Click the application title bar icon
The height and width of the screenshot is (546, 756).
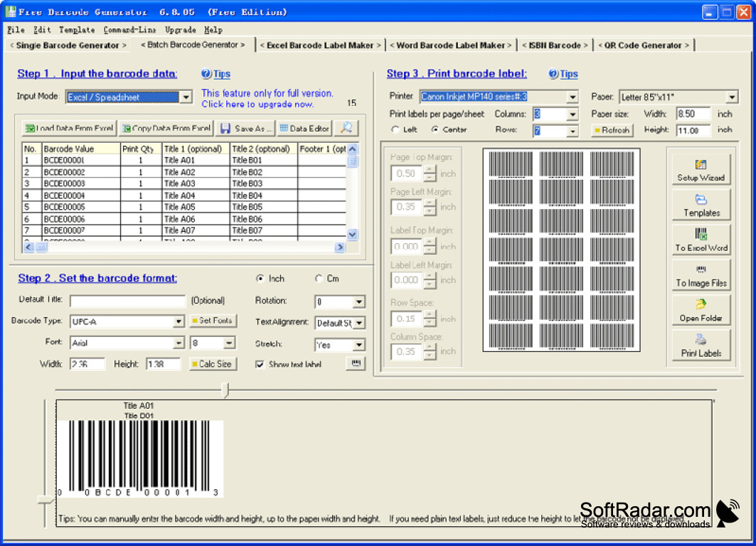pos(11,11)
